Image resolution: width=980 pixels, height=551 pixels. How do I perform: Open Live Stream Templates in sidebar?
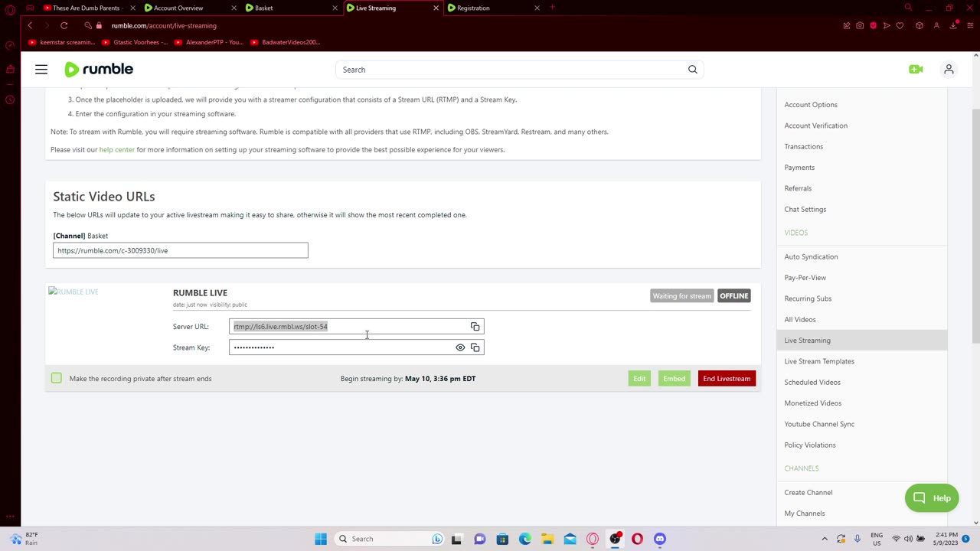pos(819,361)
